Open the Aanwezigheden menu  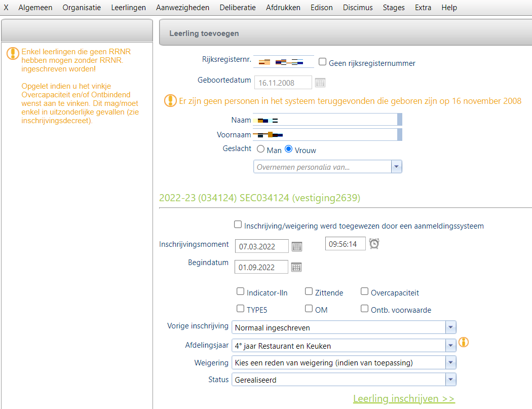pyautogui.click(x=182, y=8)
